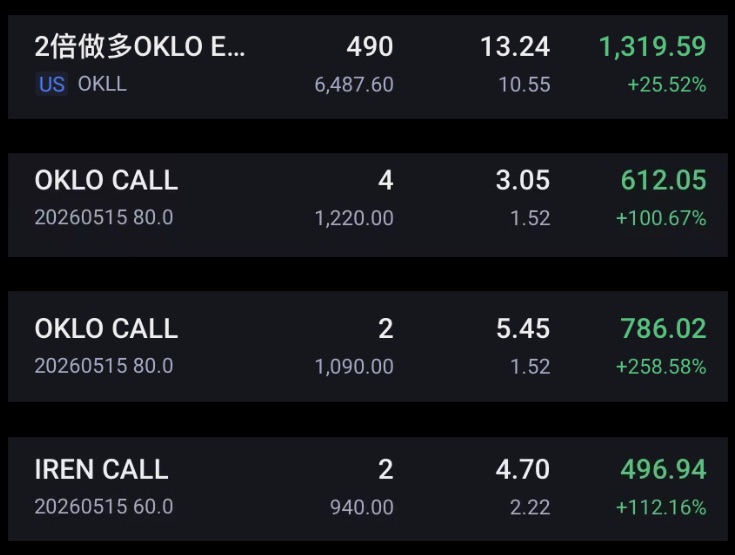
Task: Select the +100.67% return label
Action: (661, 218)
